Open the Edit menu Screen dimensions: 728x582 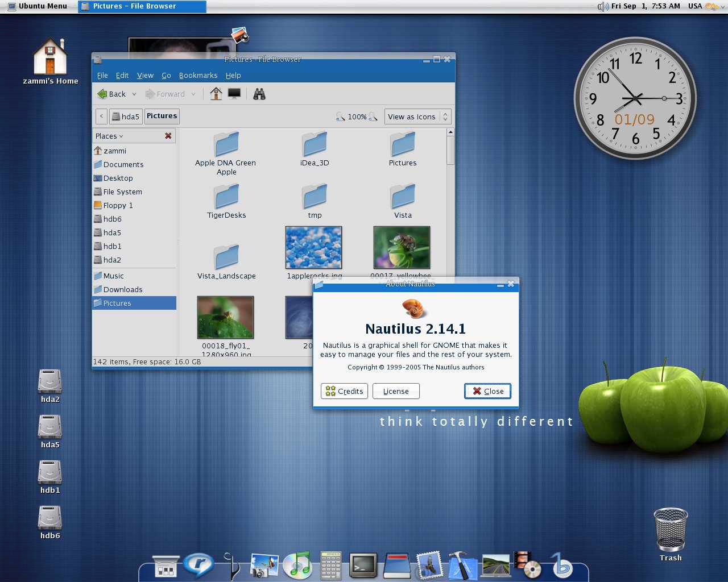(x=122, y=75)
